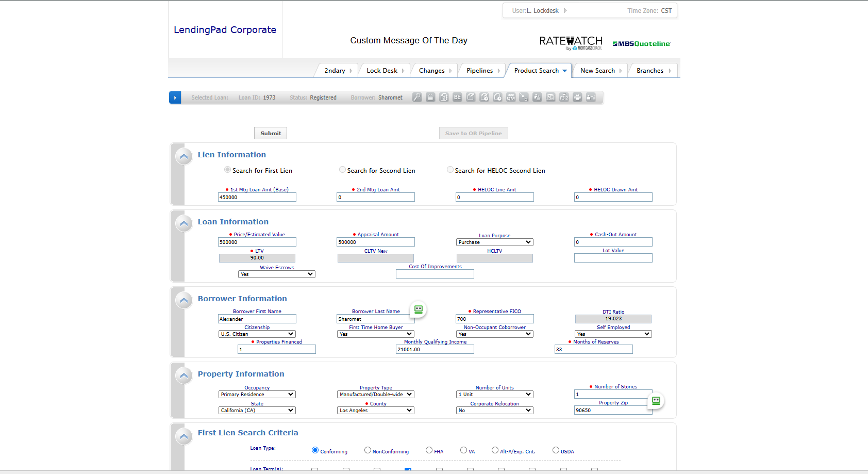Click the Representative FICO field

[x=494, y=319]
